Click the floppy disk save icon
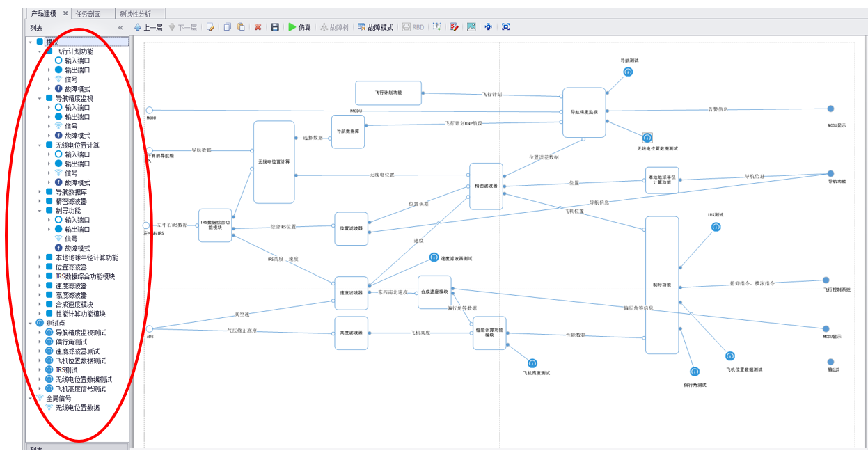Viewport: 868px width, 453px height. click(x=275, y=27)
